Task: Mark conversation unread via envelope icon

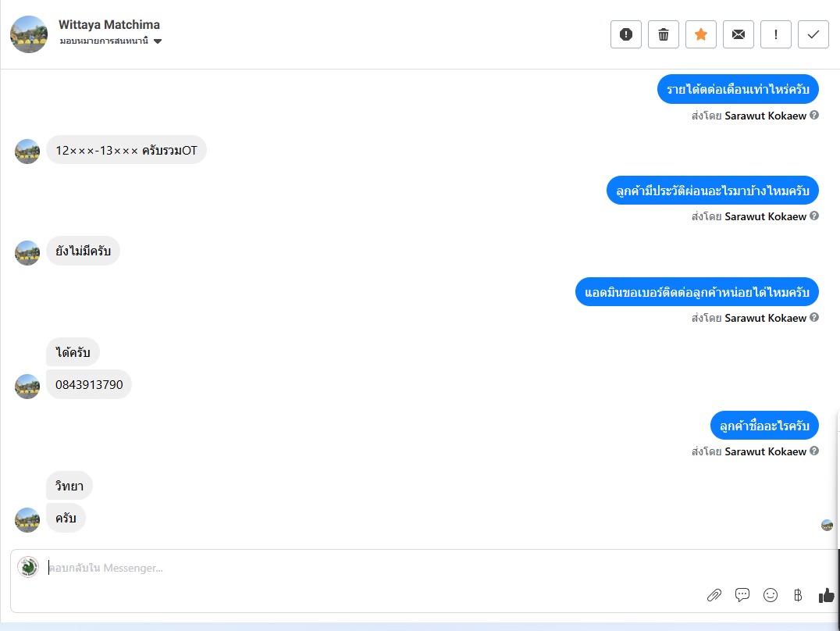Action: (x=739, y=34)
